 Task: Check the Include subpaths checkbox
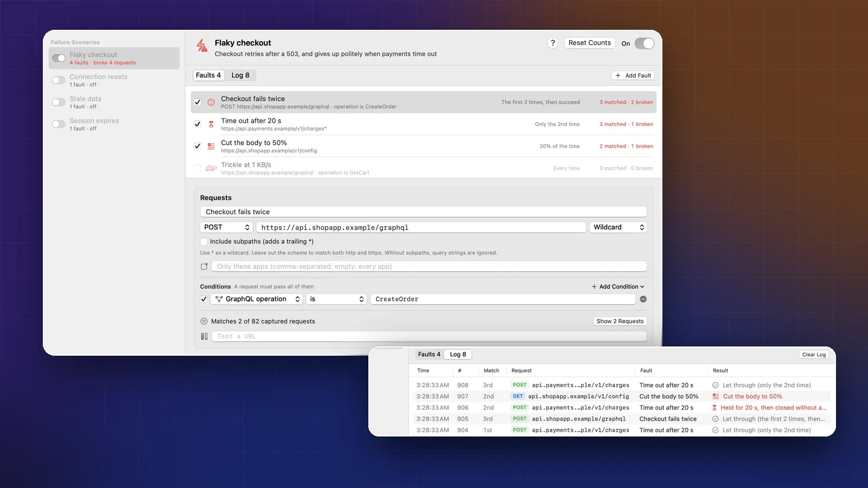pyautogui.click(x=204, y=242)
